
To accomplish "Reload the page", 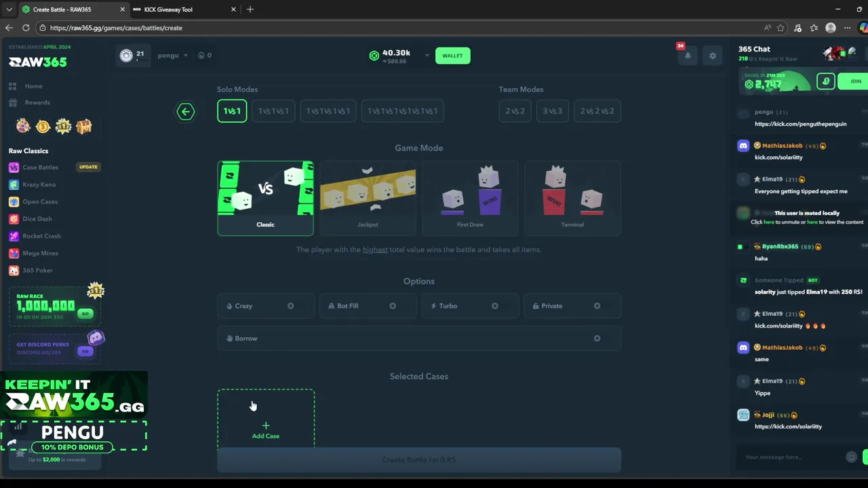I will coord(26,28).
